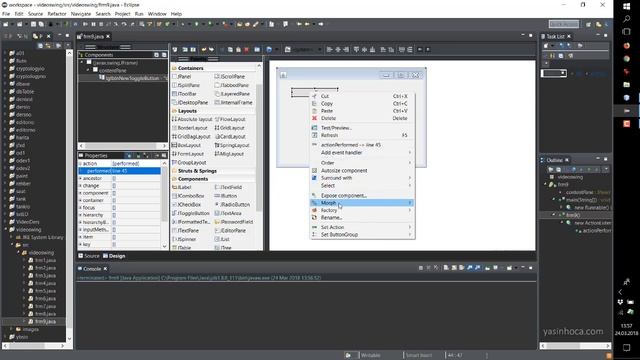Viewport: 640px width, 360px height.
Task: Select the VideoDers project in explorer
Action: [24, 222]
